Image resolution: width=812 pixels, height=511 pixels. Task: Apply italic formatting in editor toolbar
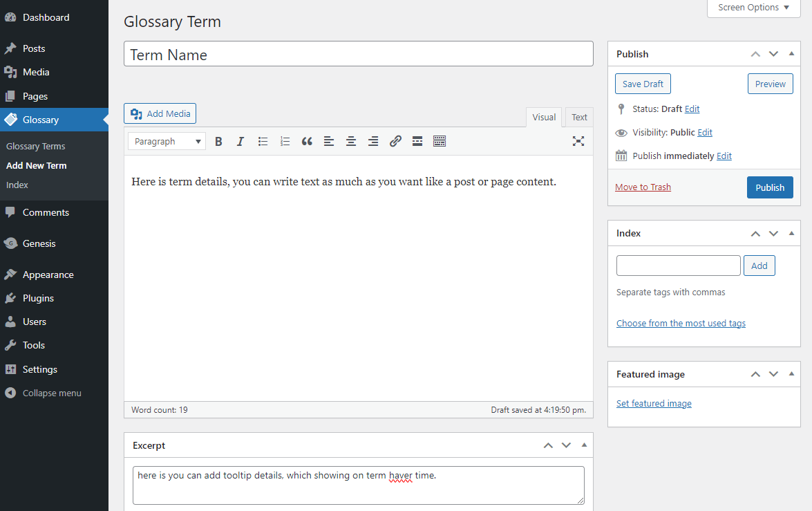[x=240, y=142]
